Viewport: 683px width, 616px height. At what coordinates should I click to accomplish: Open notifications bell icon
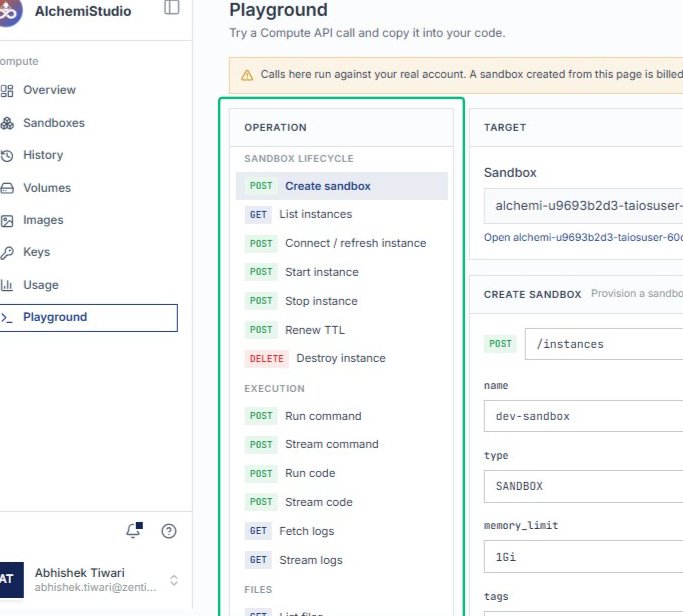pos(134,530)
